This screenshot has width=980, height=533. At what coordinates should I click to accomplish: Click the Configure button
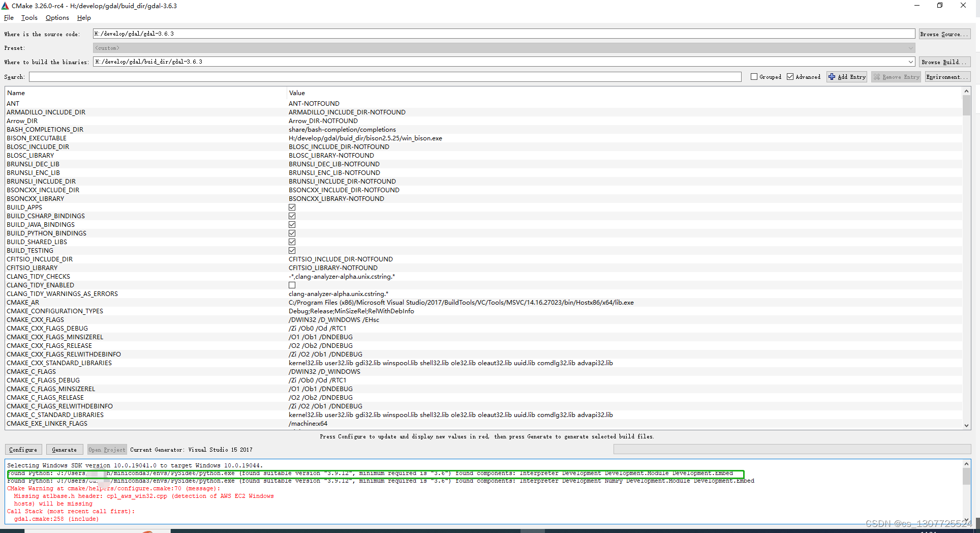click(x=23, y=450)
